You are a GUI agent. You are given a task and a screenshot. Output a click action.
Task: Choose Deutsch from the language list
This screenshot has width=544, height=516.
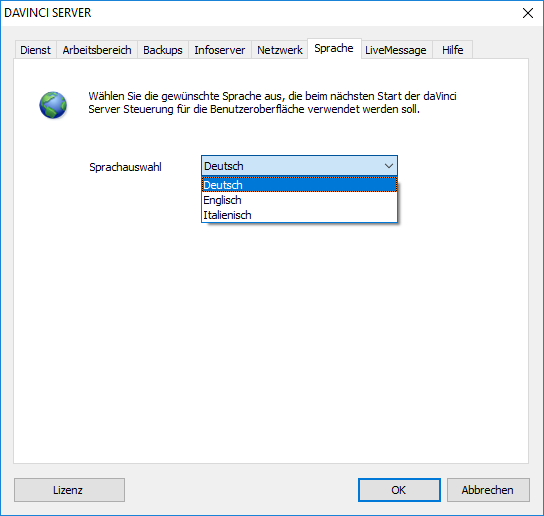pos(299,185)
